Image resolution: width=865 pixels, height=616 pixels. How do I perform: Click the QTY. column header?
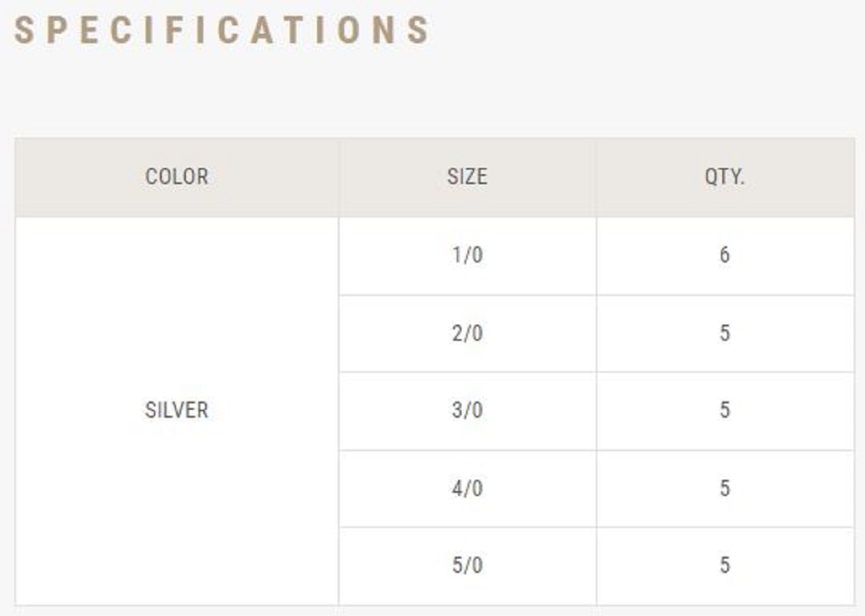(x=724, y=177)
